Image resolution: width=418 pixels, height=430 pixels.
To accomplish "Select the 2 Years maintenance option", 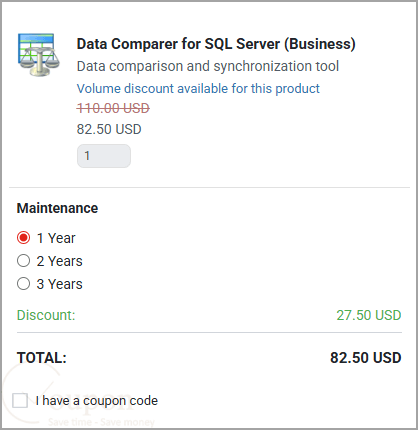I will pos(23,261).
